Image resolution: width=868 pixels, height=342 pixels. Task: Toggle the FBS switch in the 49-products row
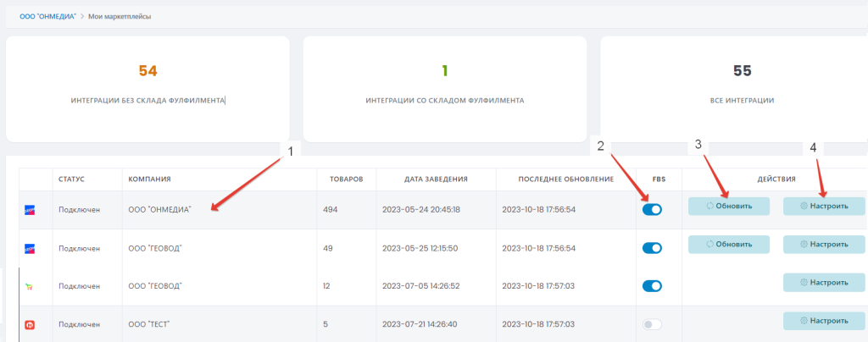(652, 248)
